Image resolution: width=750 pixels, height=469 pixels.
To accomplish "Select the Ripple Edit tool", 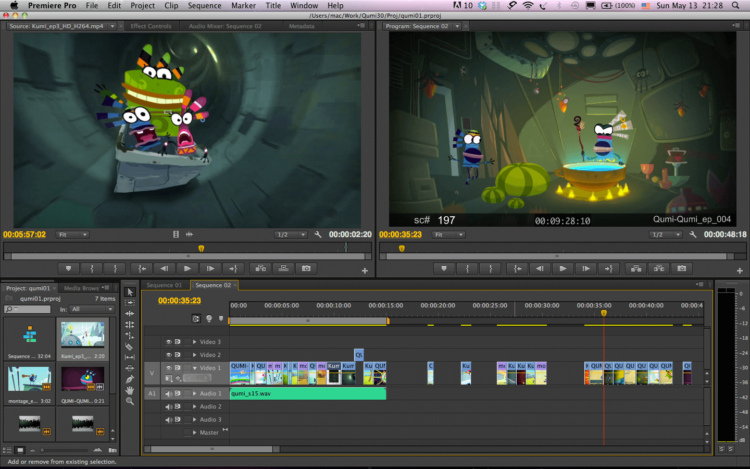I will click(130, 314).
